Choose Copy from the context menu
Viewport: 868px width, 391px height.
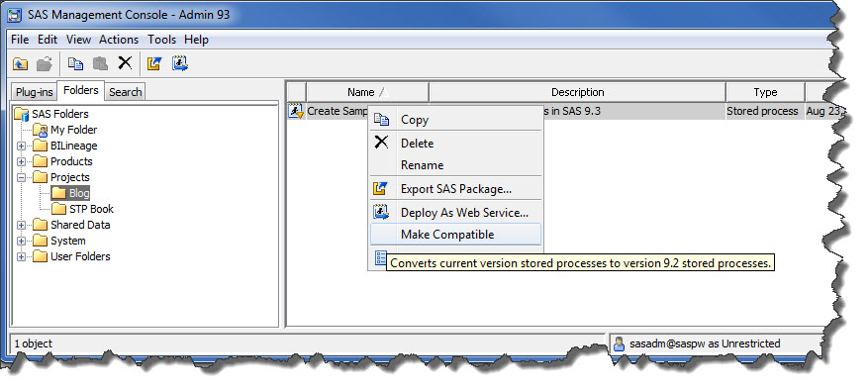[x=456, y=120]
